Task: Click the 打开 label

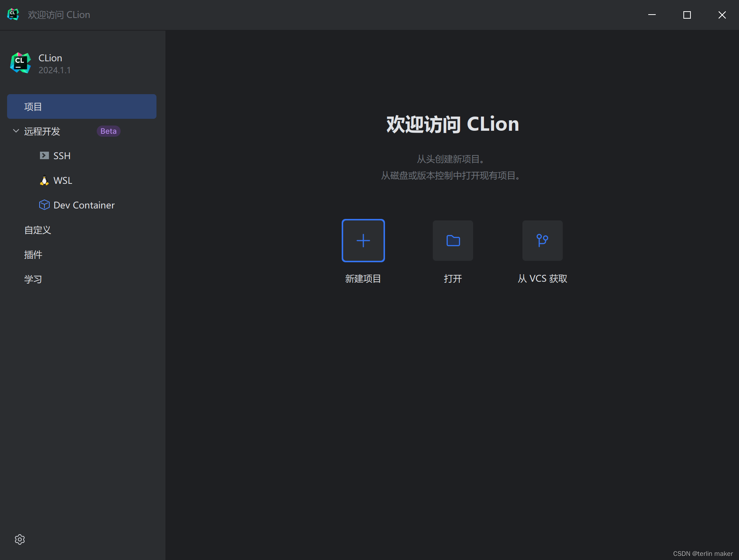Action: (x=453, y=279)
